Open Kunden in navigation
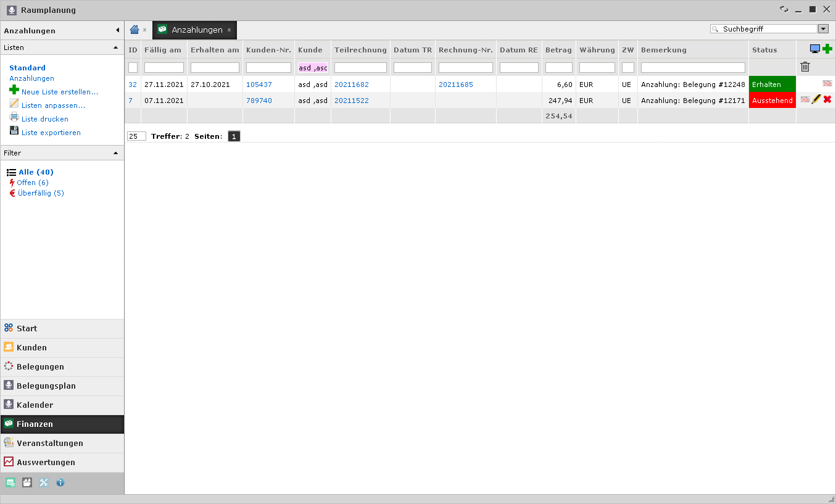This screenshot has width=836, height=504. 62,347
